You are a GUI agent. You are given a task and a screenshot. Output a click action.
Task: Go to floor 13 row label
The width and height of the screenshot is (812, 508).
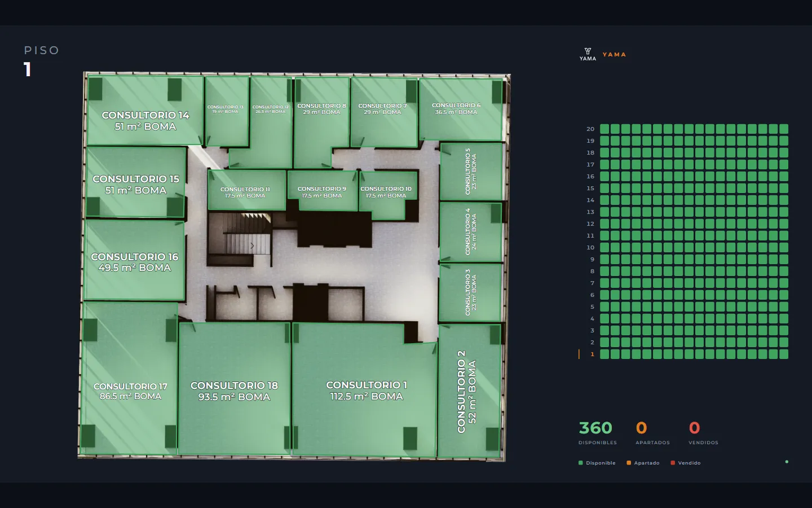point(590,212)
